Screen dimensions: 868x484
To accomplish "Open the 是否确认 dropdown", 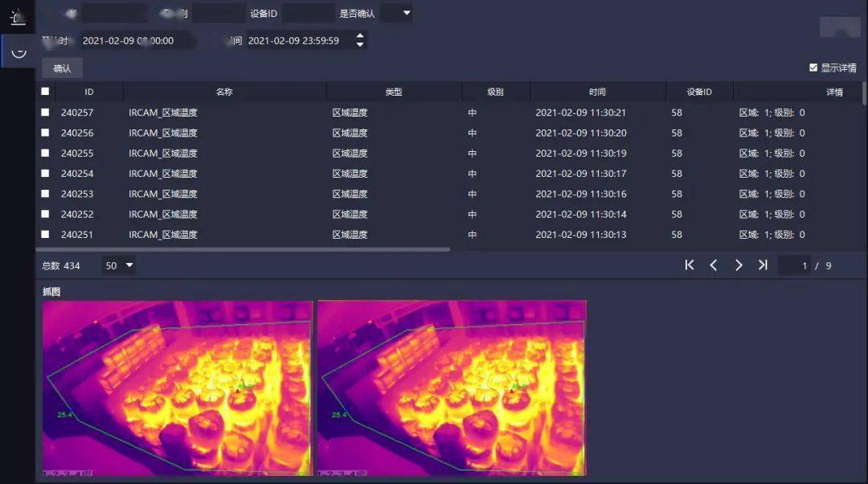I will pos(397,13).
